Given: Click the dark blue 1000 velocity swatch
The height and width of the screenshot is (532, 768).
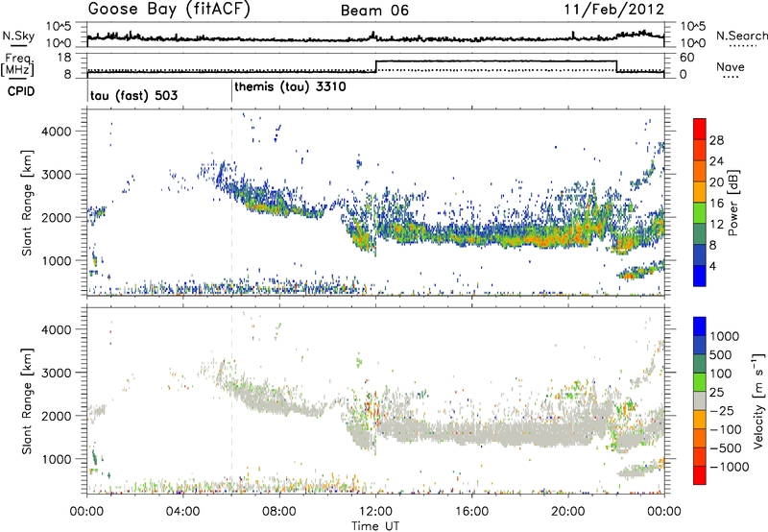Looking at the screenshot, I should [700, 326].
